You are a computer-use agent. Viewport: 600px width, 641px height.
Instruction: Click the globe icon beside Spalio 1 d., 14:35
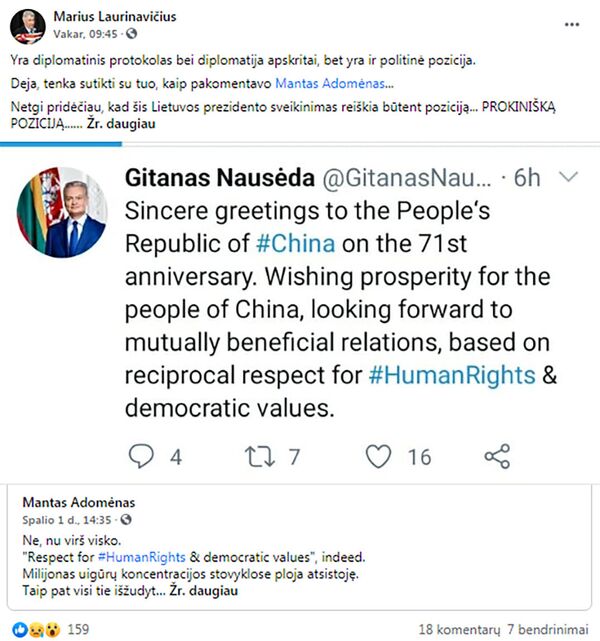tap(126, 520)
